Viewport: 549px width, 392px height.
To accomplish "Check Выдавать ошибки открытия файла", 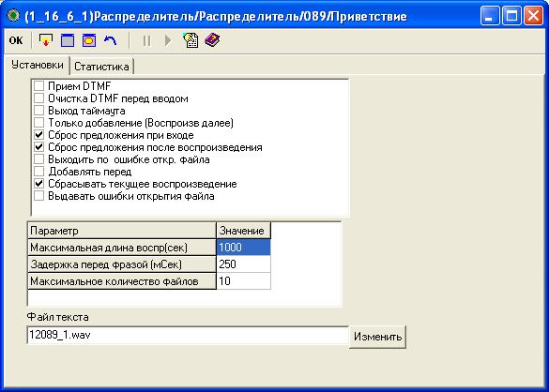I will [38, 196].
